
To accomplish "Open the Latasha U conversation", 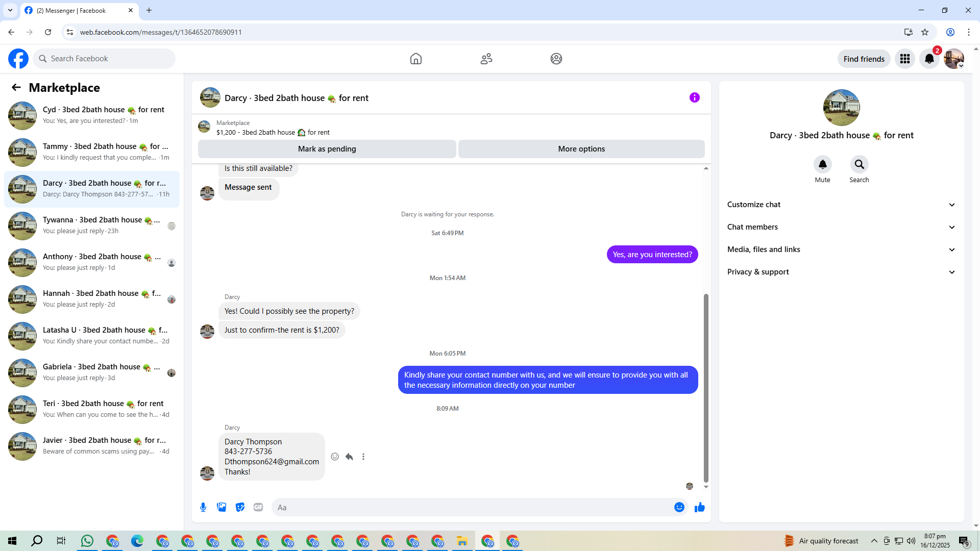I will [x=92, y=336].
